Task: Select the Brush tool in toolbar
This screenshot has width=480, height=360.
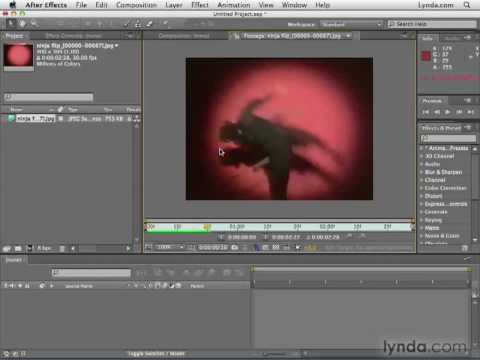Action: pyautogui.click(x=127, y=24)
